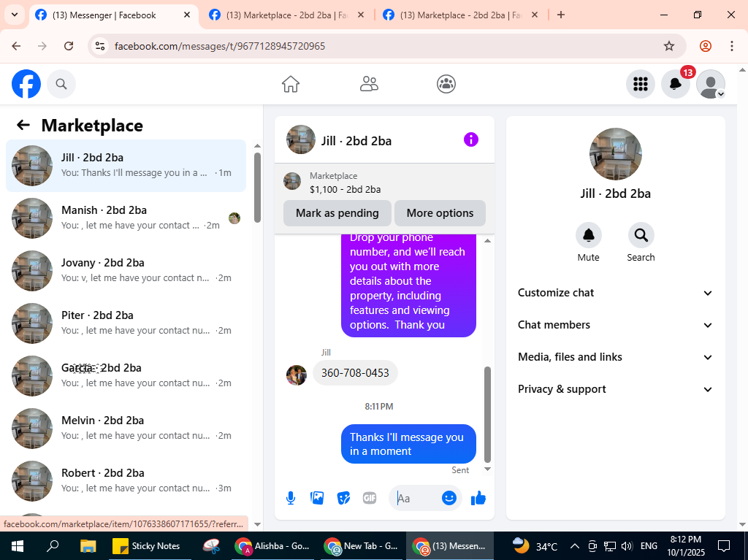
Task: Open the Facebook search magnifier
Action: click(x=61, y=84)
